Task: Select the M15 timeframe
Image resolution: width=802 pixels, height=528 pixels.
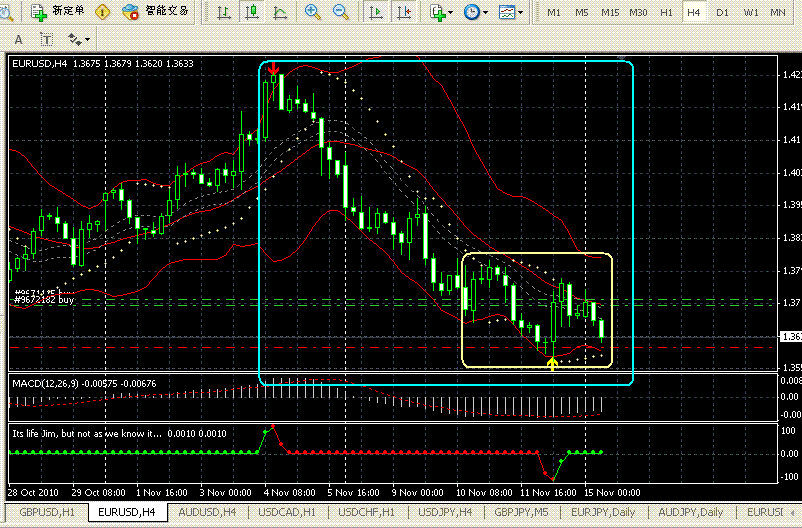Action: coord(609,12)
